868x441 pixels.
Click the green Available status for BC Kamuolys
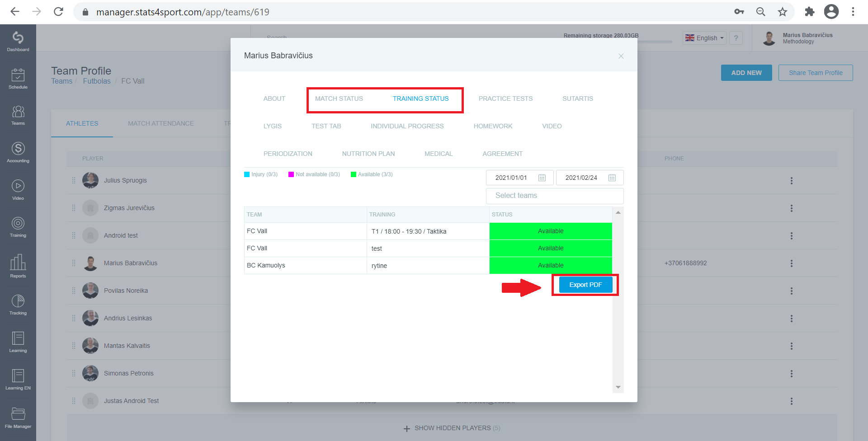[551, 265]
